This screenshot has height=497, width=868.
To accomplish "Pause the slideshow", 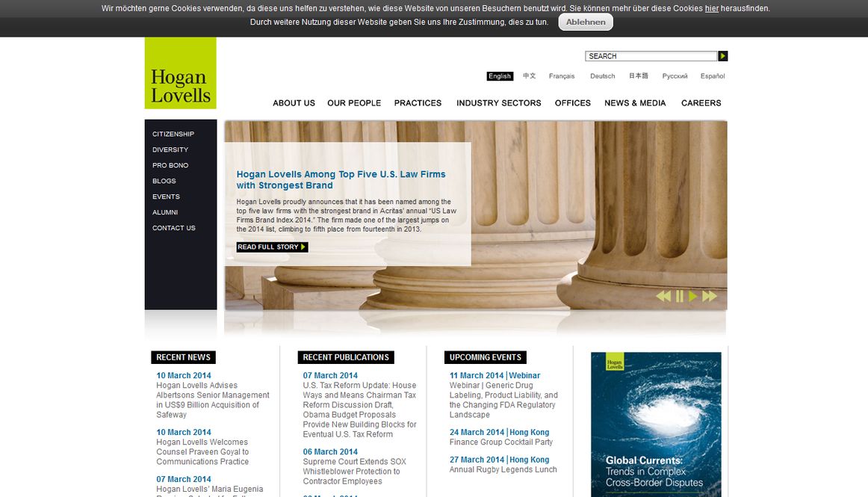I will [x=680, y=297].
